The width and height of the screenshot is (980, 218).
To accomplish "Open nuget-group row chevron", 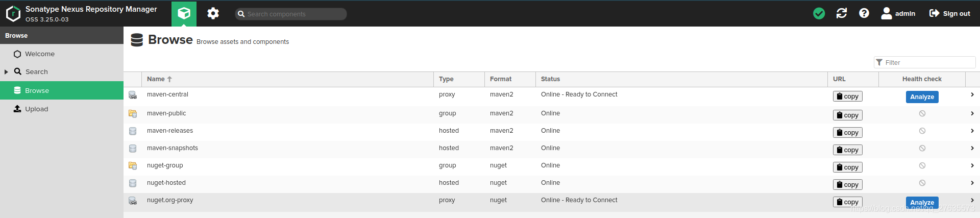I will [972, 165].
